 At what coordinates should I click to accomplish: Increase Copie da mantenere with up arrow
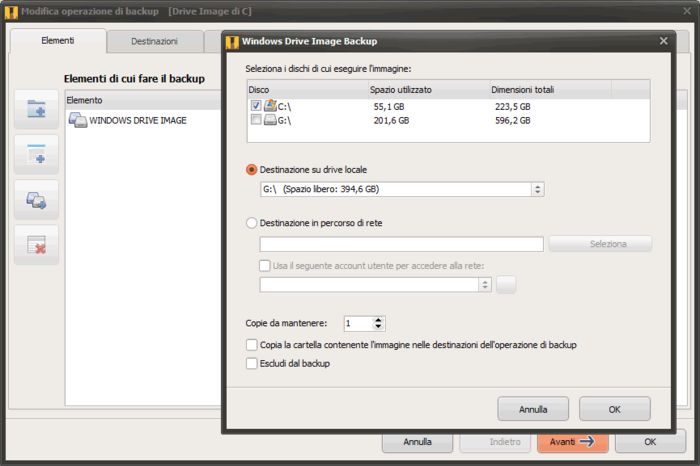pos(378,320)
